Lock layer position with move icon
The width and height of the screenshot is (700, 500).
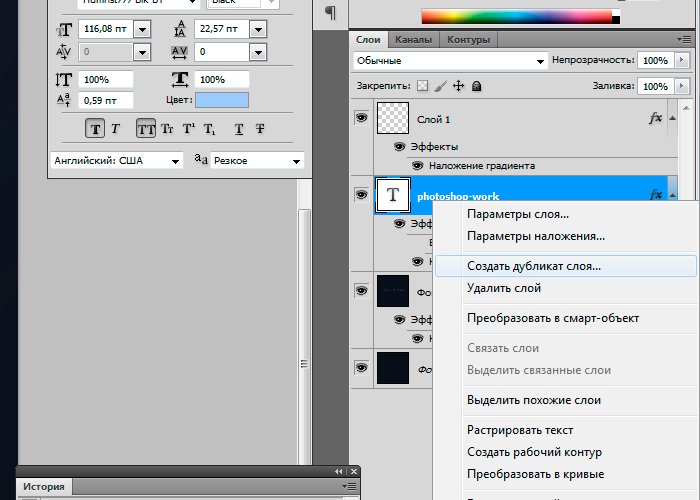pyautogui.click(x=458, y=87)
